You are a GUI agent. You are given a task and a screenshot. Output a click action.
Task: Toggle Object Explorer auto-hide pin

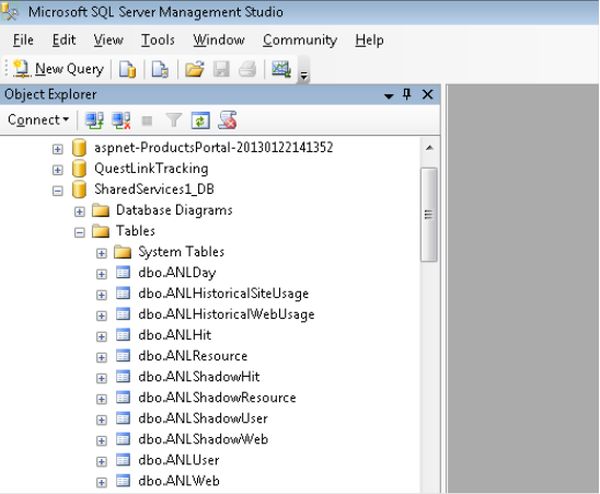[x=407, y=94]
